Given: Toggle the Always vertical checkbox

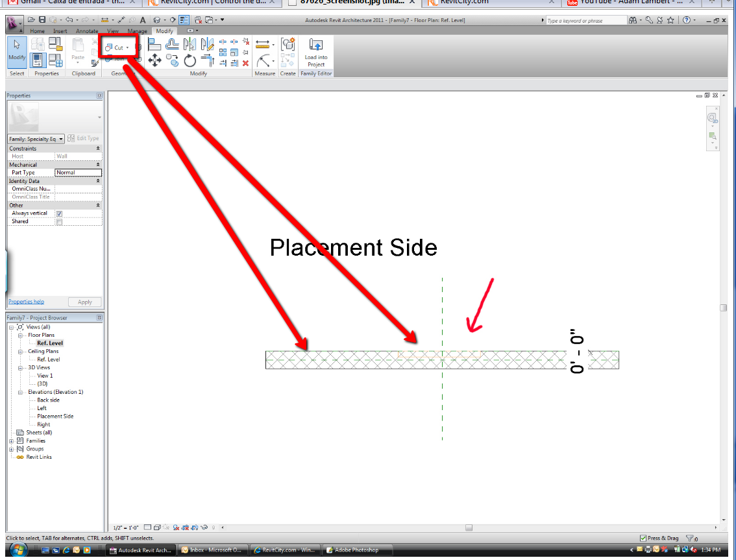Looking at the screenshot, I should 59,213.
